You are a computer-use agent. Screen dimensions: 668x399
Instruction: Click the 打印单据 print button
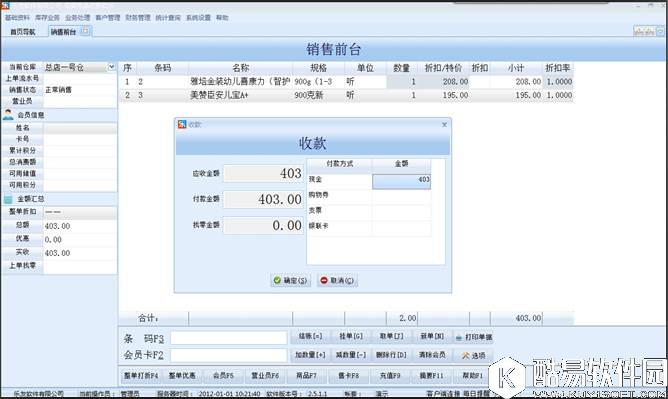pos(473,337)
